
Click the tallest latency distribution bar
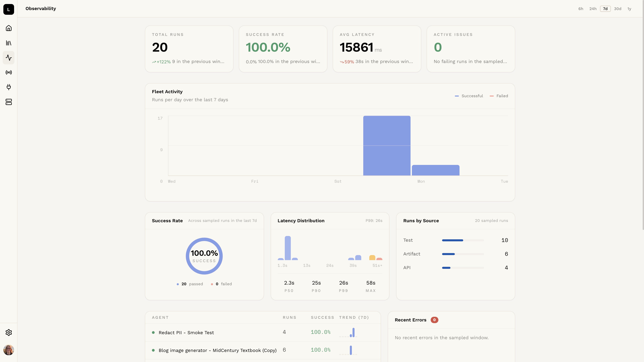pos(288,248)
